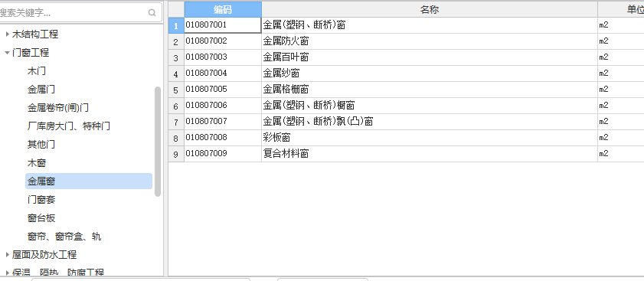
Task: Select name cell 金属百叶窗
Action: point(430,57)
